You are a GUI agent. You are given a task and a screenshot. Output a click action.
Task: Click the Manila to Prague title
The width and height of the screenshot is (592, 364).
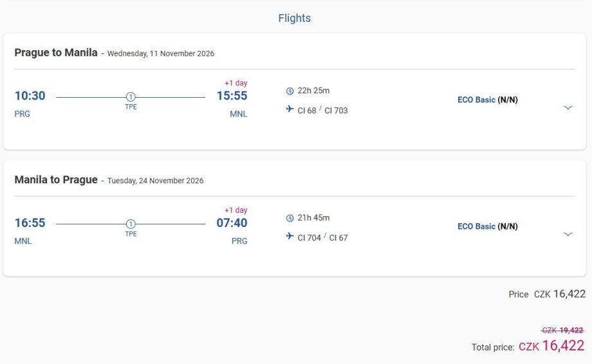pos(56,179)
